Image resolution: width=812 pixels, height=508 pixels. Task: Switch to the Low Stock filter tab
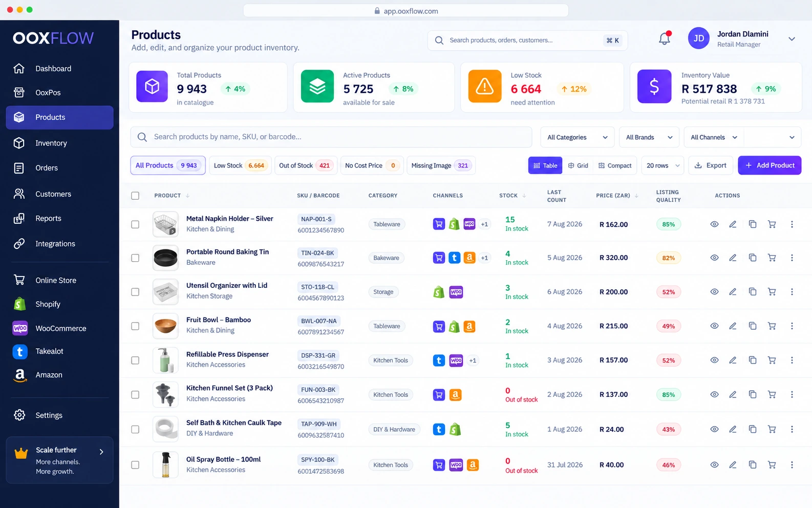click(x=240, y=165)
